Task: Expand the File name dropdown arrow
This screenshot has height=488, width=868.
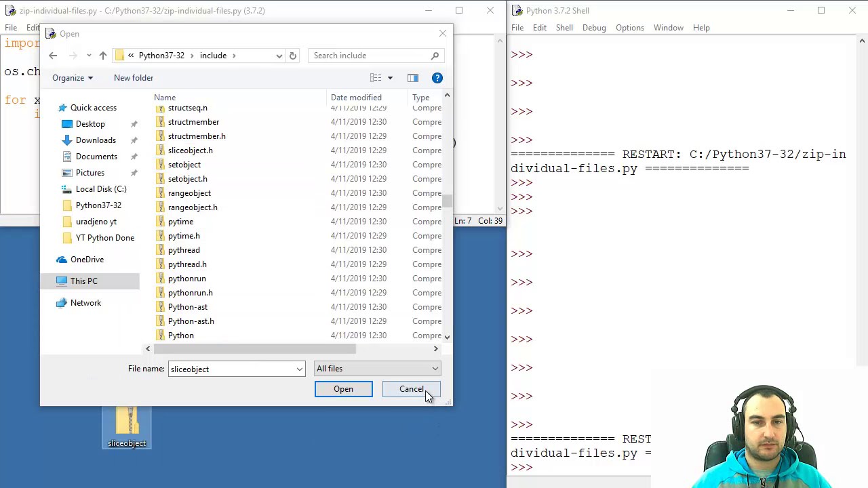Action: click(x=299, y=369)
